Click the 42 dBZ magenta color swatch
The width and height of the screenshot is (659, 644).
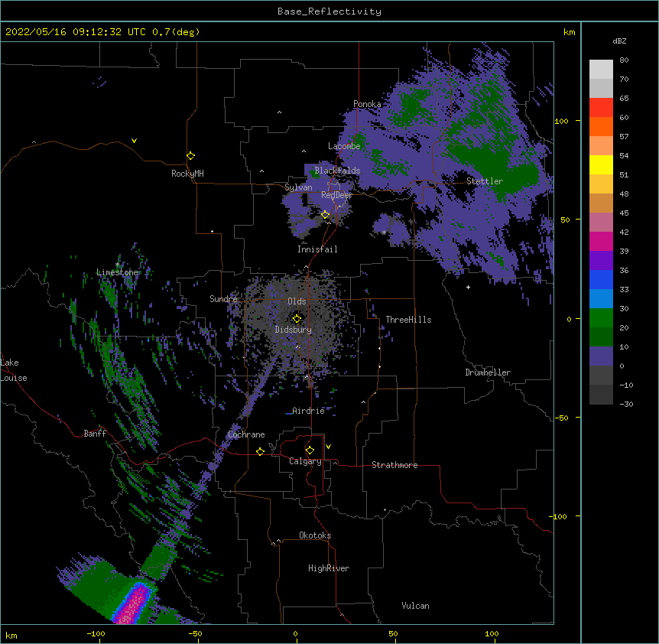pyautogui.click(x=601, y=241)
